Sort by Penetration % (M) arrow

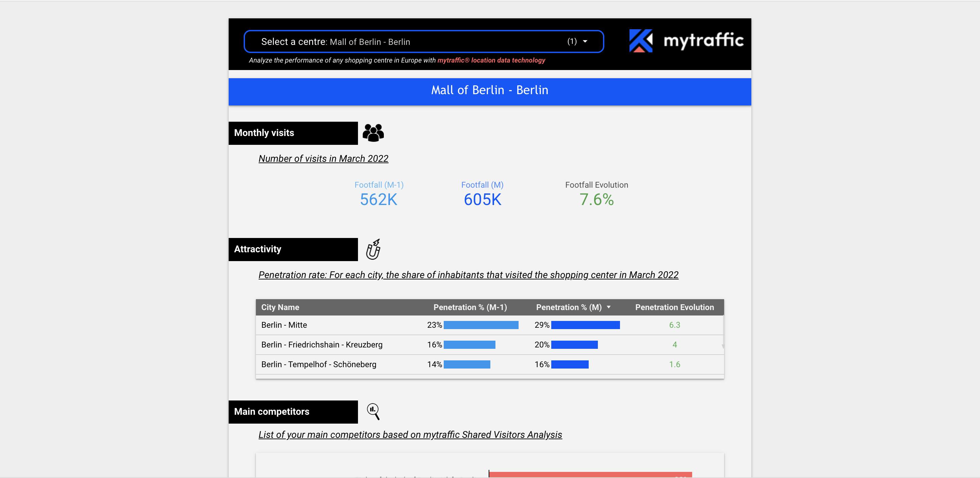point(608,307)
